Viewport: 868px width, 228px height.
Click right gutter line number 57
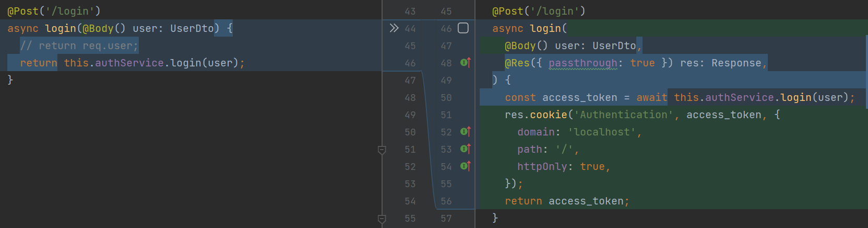click(446, 218)
